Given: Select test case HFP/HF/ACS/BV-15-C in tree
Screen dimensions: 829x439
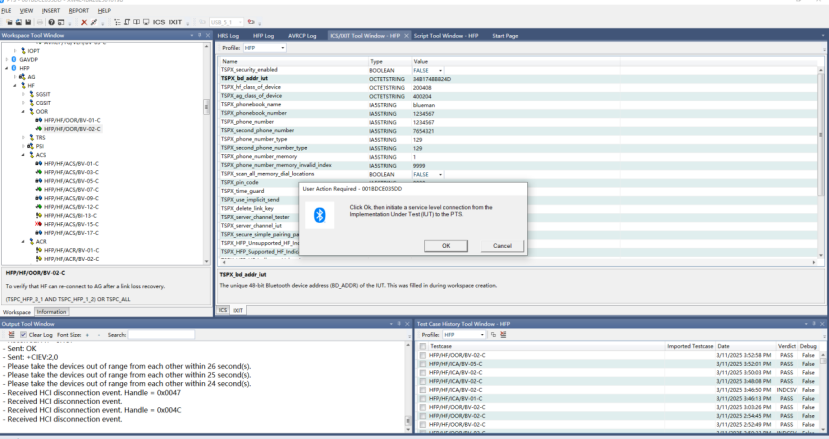Looking at the screenshot, I should click(71, 224).
